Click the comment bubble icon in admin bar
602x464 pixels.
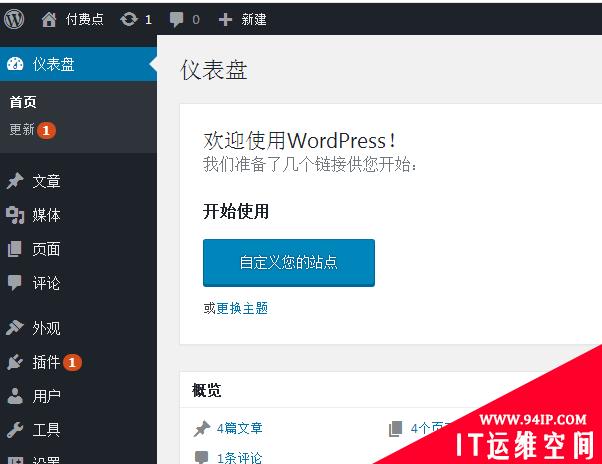click(177, 19)
